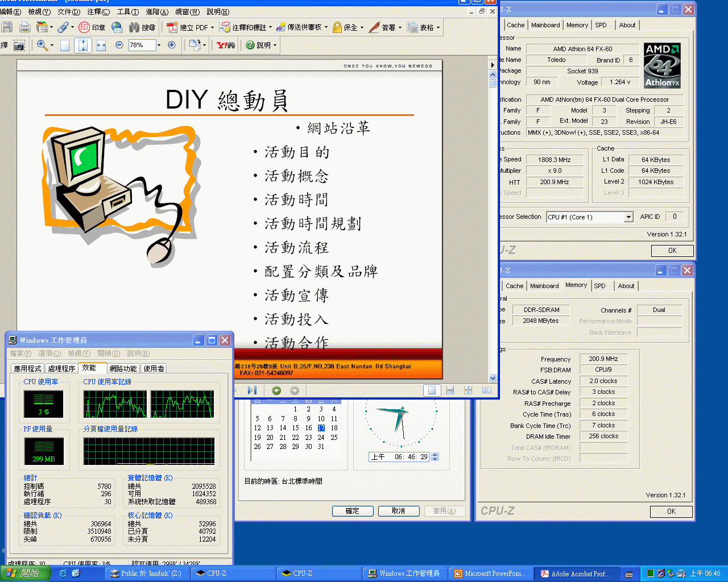Open the 視窗 menu in Acrobat

(187, 11)
